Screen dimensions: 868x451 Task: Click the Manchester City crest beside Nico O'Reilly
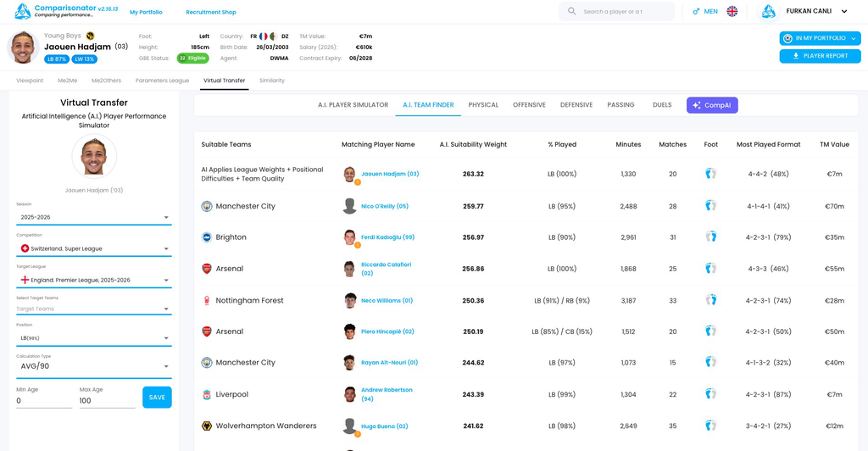pyautogui.click(x=207, y=206)
